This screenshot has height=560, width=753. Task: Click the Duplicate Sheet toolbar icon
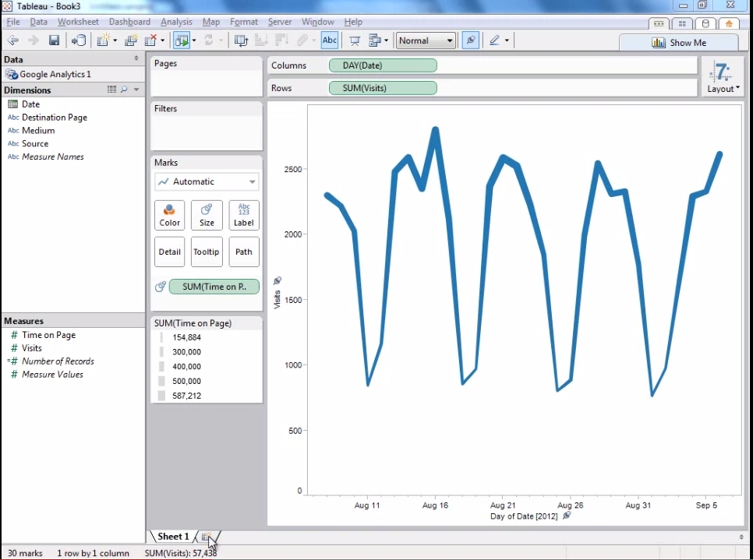click(131, 41)
